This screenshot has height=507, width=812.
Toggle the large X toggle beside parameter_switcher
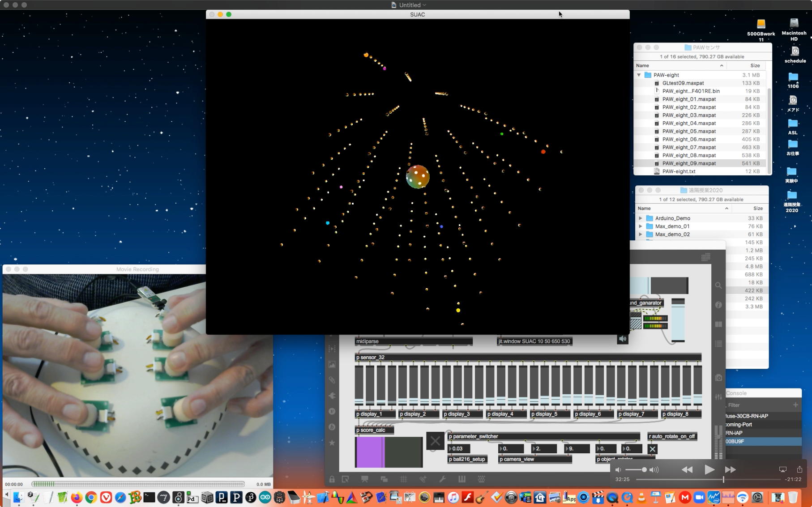tap(435, 442)
